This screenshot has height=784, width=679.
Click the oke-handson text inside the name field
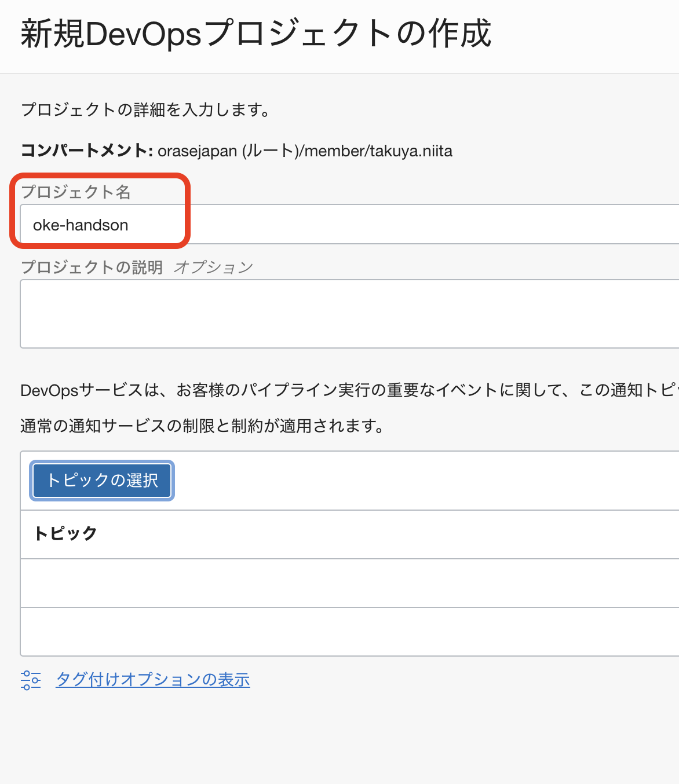pyautogui.click(x=81, y=225)
